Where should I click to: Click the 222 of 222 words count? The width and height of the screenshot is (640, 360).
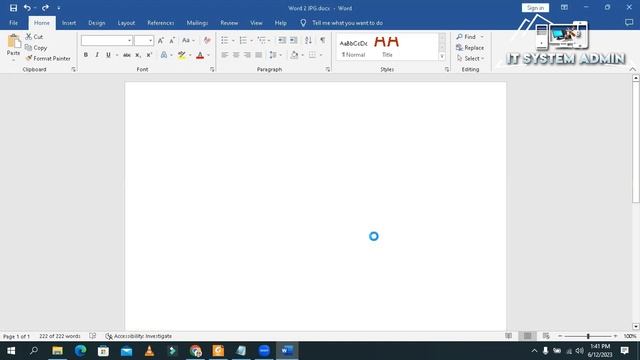[60, 336]
